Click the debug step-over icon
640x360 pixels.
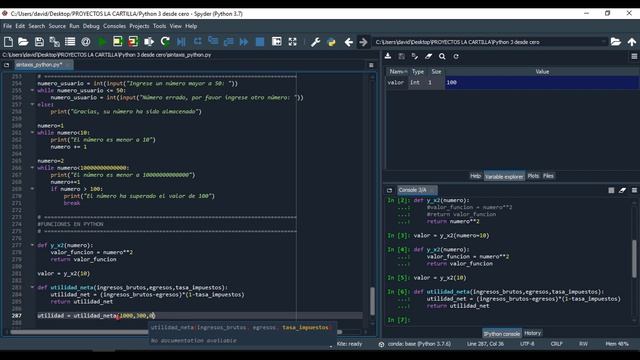(198, 42)
